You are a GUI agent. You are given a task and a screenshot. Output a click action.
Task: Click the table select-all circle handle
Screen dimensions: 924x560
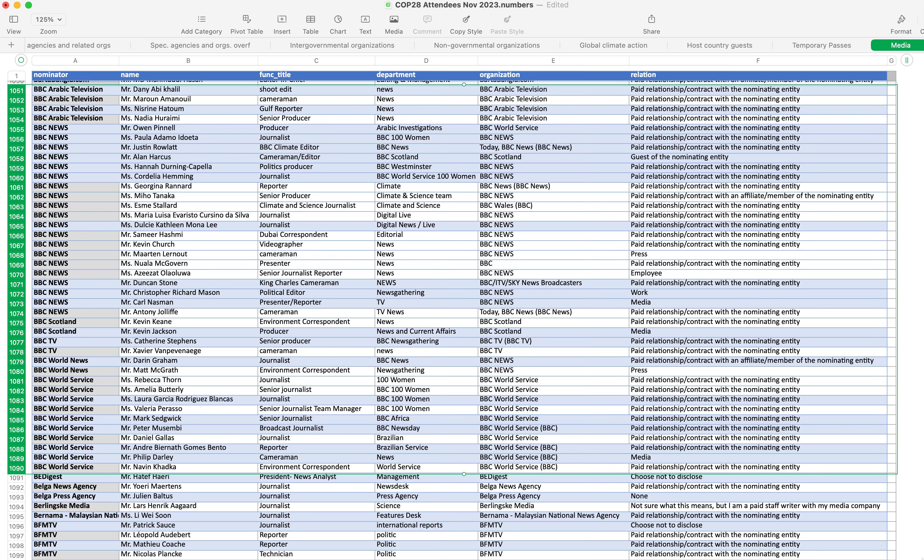21,60
